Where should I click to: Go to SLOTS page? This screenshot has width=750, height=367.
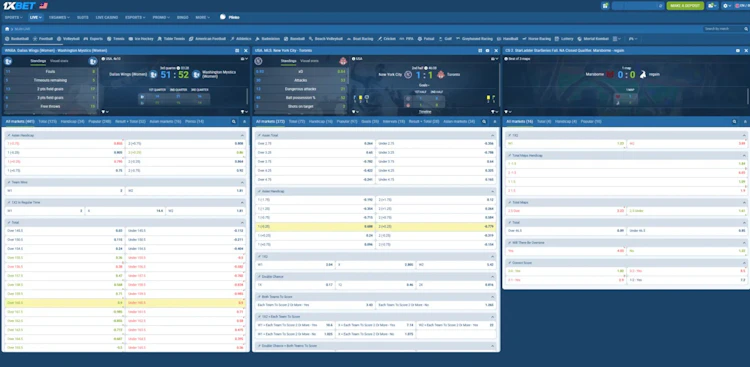coord(83,17)
